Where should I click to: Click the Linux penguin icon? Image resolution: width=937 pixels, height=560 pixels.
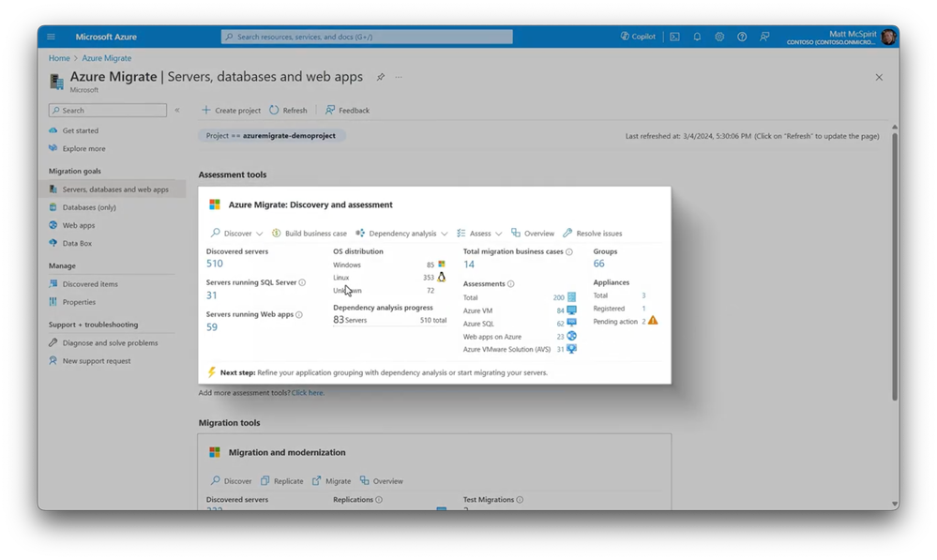click(x=442, y=277)
